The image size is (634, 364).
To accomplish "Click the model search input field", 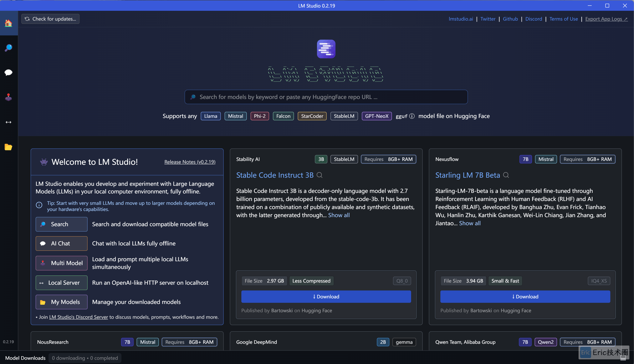I will 326,97.
